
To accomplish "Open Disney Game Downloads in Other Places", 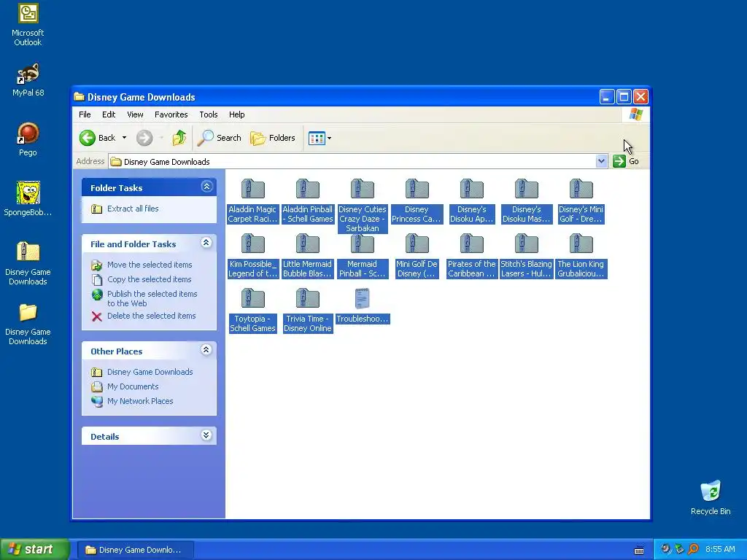I will click(x=142, y=373).
